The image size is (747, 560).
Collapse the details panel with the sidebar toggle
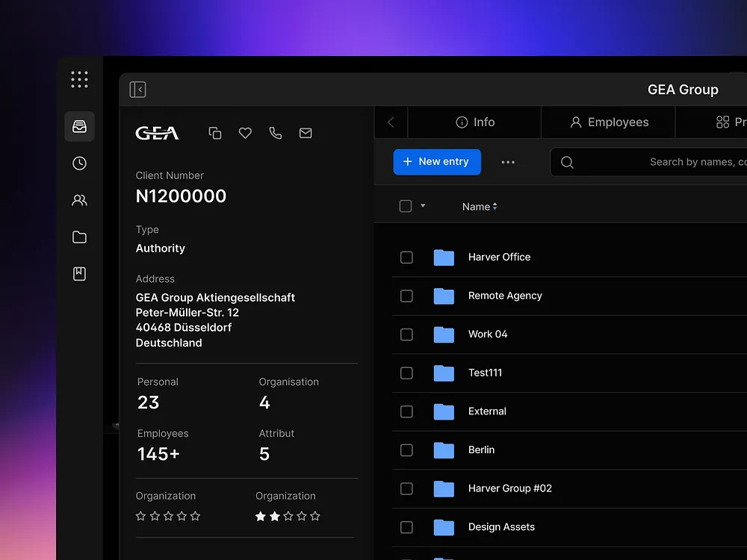137,89
